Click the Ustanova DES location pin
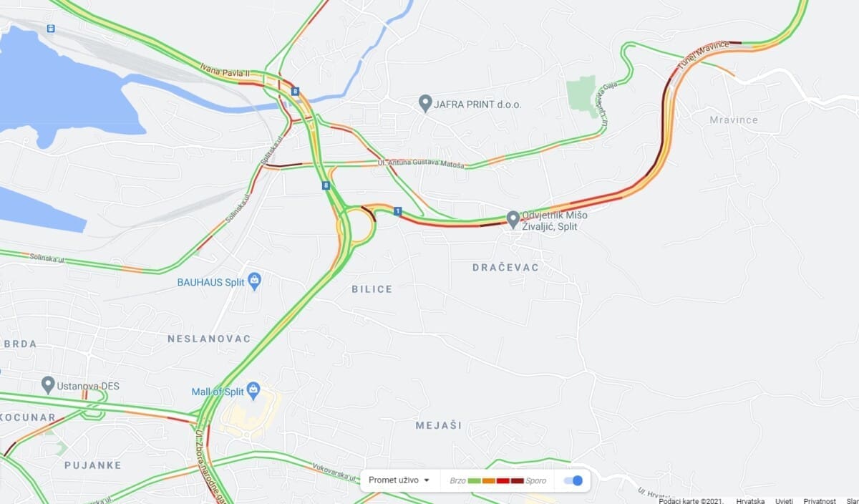Viewport: 859px width, 504px height. (48, 384)
